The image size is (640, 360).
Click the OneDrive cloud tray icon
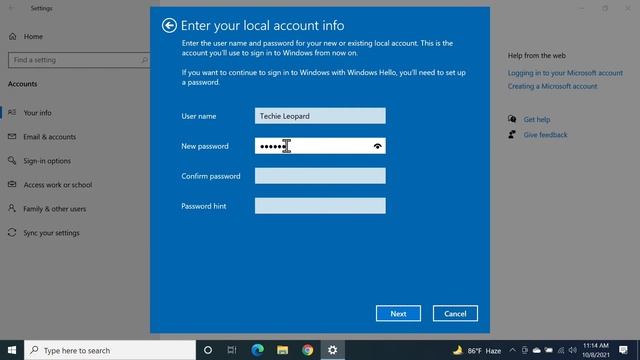click(537, 350)
